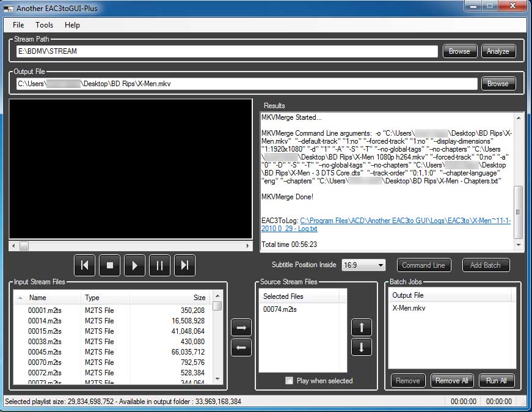Click Remove All batch jobs
The height and width of the screenshot is (412, 532).
click(x=452, y=381)
